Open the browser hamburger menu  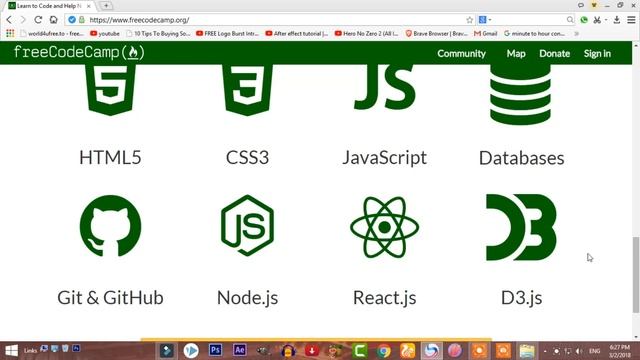point(631,20)
